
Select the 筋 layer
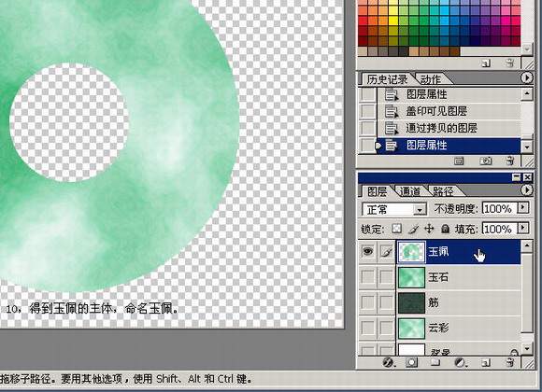point(458,302)
